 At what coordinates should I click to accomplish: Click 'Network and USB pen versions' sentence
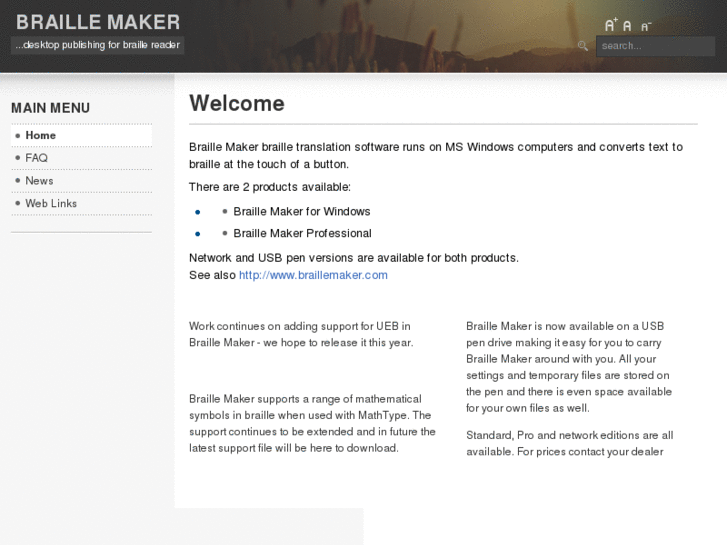coord(354,258)
